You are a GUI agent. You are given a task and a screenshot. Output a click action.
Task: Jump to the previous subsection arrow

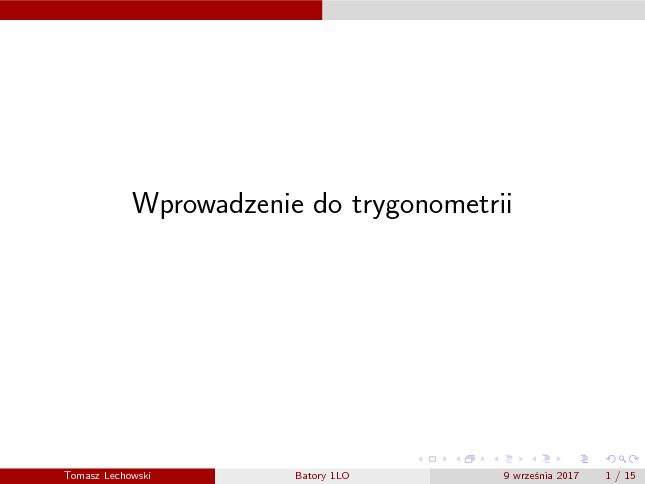click(496, 459)
